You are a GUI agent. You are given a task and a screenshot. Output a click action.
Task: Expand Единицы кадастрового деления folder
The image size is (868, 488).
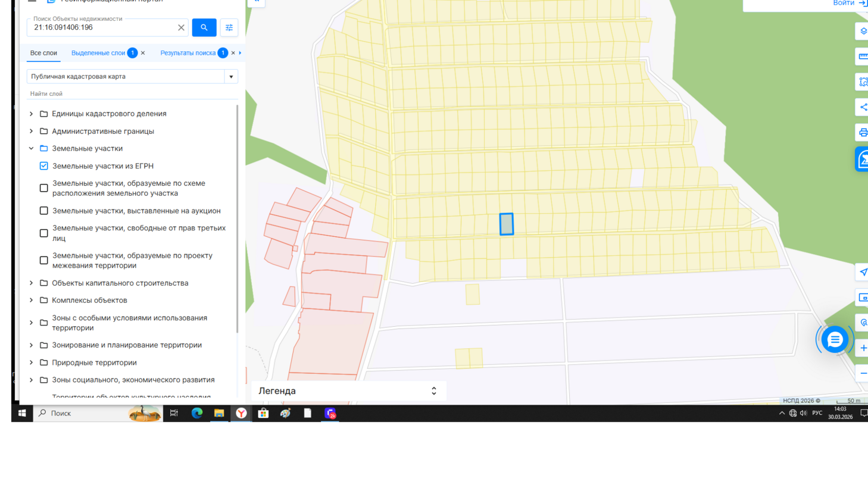coord(32,114)
